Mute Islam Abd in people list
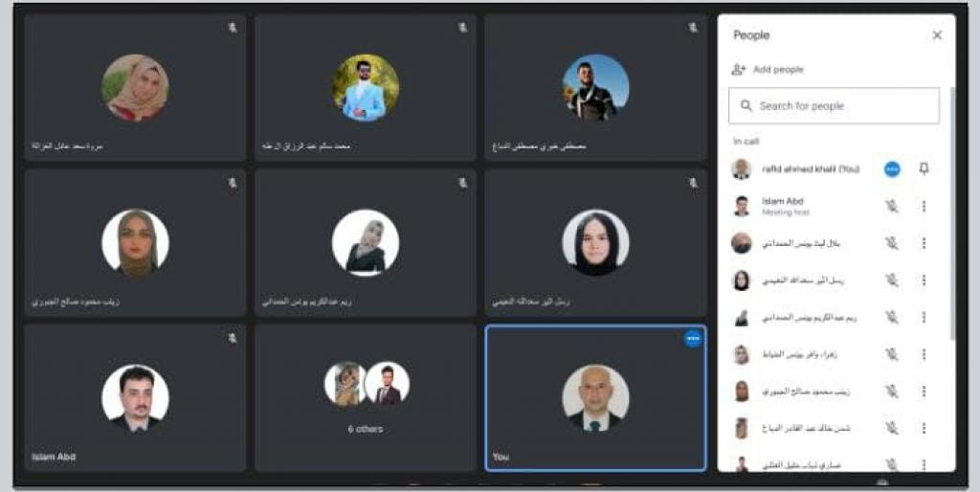Viewport: 980px width, 492px height. [892, 206]
